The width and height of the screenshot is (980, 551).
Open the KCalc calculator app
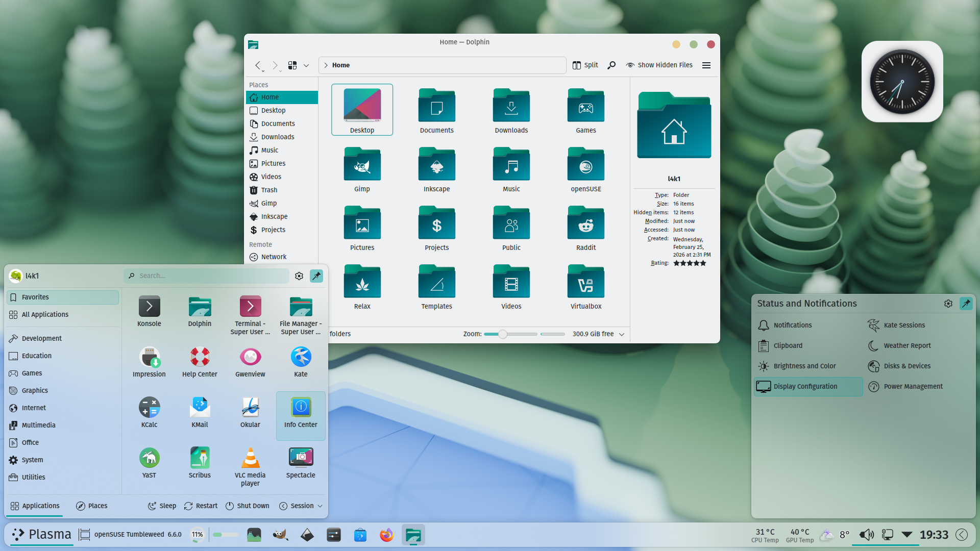tap(149, 412)
